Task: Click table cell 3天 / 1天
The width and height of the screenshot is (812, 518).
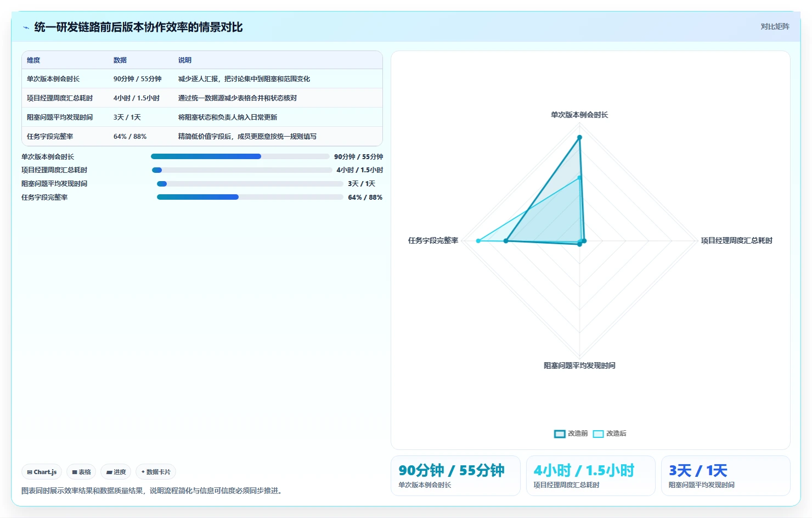Action: [x=127, y=117]
